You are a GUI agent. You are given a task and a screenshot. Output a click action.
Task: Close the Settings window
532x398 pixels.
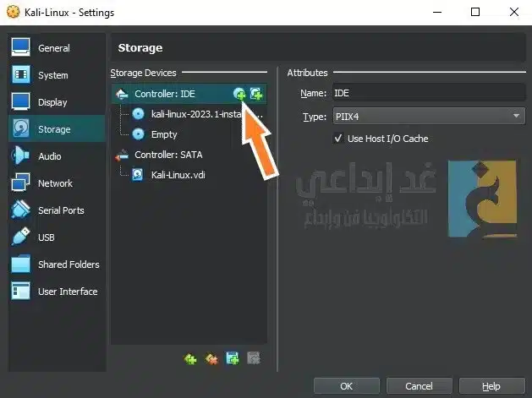point(514,12)
